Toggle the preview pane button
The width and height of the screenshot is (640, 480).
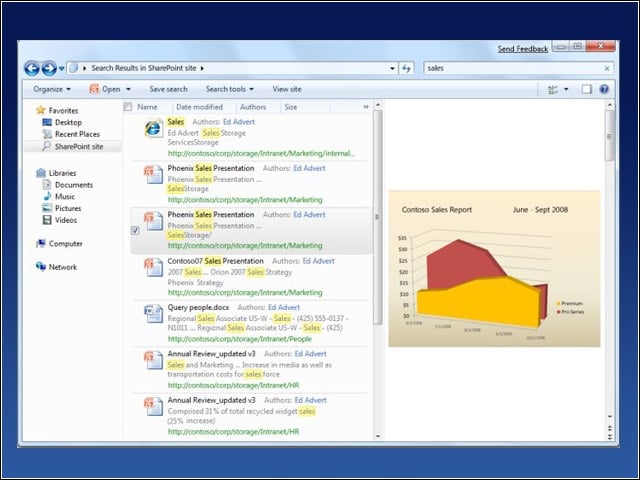(x=587, y=89)
